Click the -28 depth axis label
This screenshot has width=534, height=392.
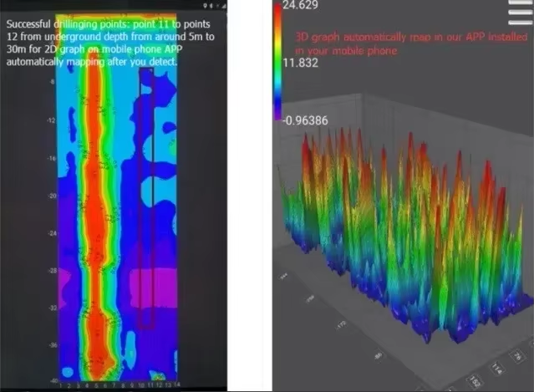tap(52, 271)
